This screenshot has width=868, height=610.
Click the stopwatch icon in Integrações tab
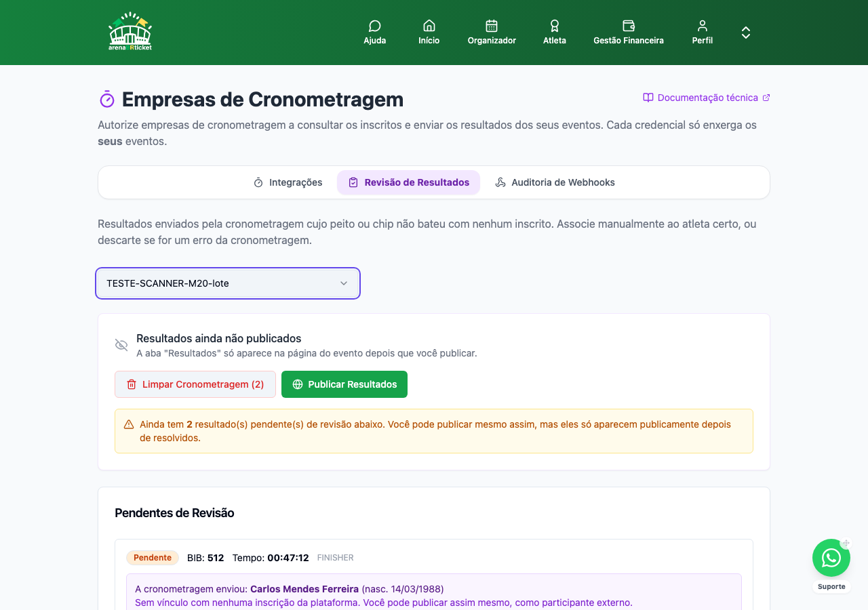click(x=258, y=182)
